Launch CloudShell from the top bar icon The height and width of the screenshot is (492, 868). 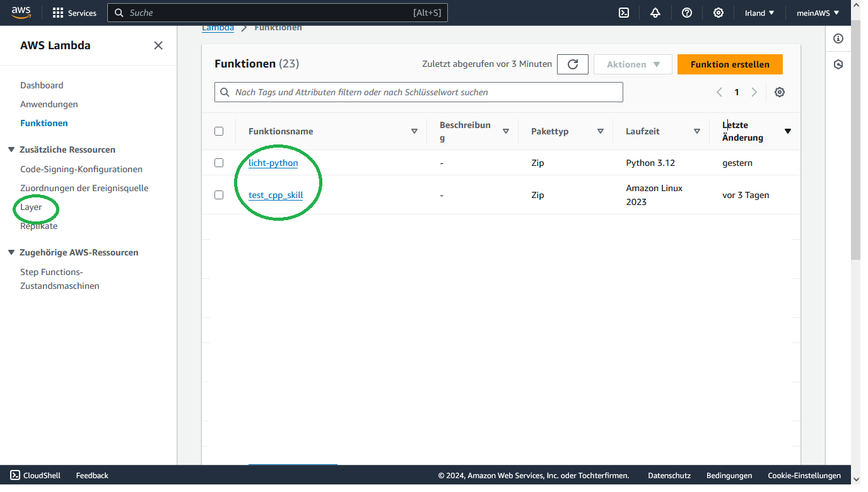pos(624,13)
